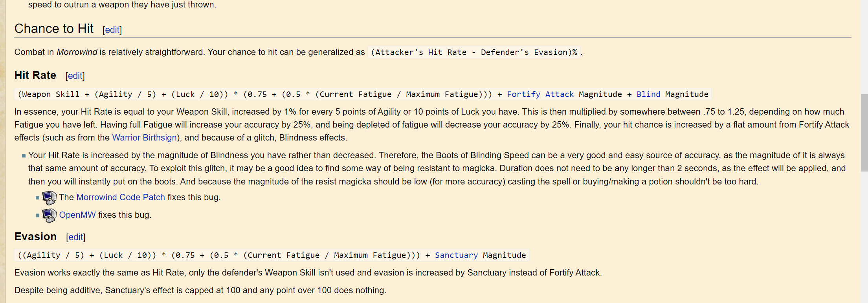Click the Evasion subheading
Image resolution: width=868 pixels, height=303 pixels.
pyautogui.click(x=36, y=237)
